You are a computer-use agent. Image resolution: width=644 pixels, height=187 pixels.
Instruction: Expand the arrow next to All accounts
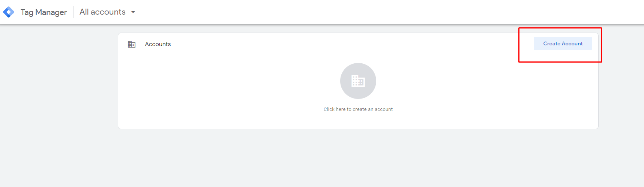133,12
